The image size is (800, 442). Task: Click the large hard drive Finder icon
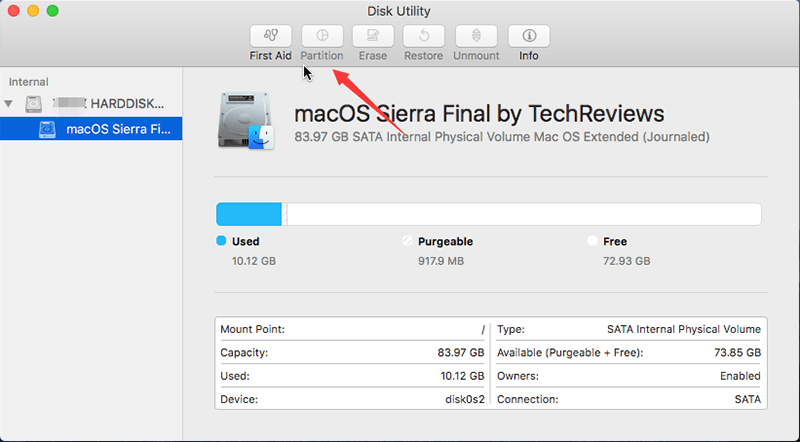click(x=246, y=120)
